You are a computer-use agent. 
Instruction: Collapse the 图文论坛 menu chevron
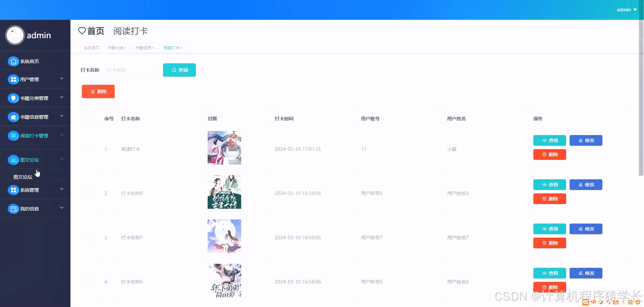pos(62,159)
